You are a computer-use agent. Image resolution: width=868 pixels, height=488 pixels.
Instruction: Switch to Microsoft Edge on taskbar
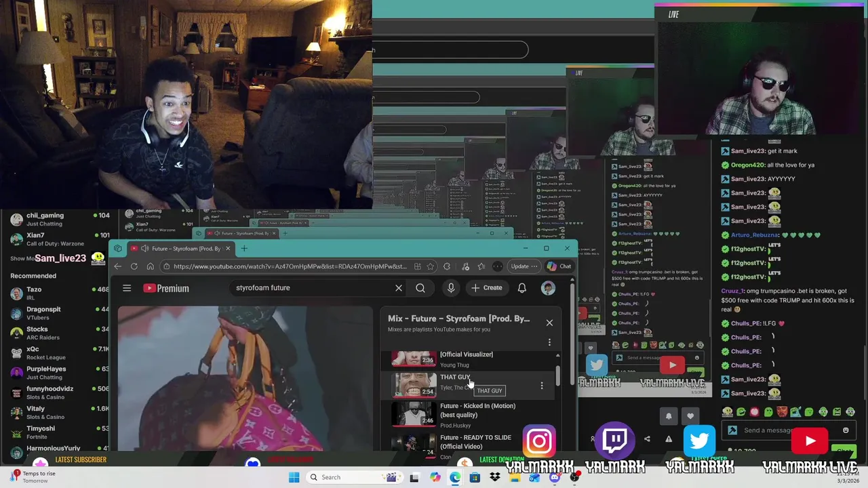[x=454, y=477]
